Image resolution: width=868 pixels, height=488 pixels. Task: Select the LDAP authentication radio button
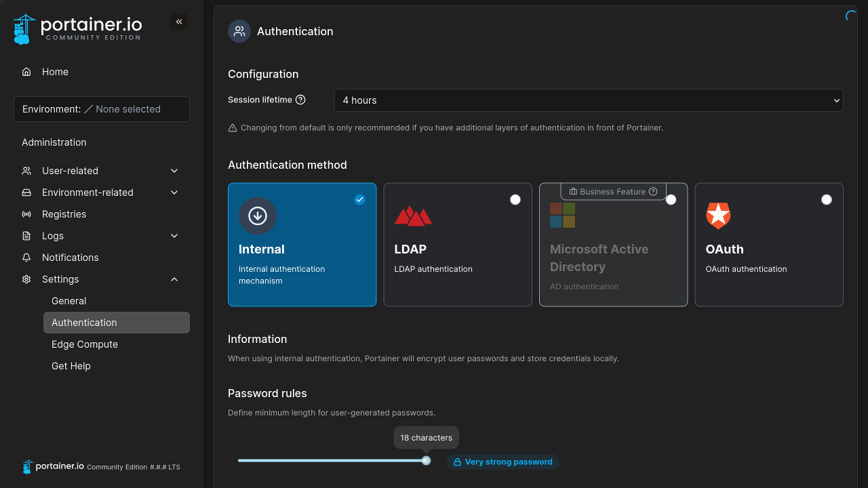tap(515, 199)
